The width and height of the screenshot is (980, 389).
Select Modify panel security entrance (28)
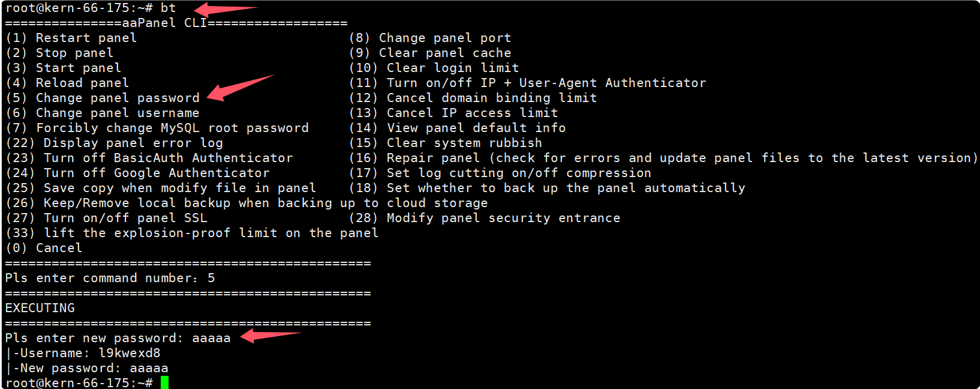pyautogui.click(x=484, y=218)
